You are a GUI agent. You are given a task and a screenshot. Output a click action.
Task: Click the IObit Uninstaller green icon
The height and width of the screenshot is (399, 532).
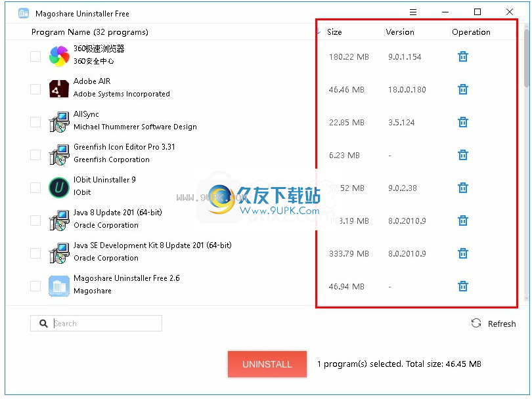click(59, 188)
